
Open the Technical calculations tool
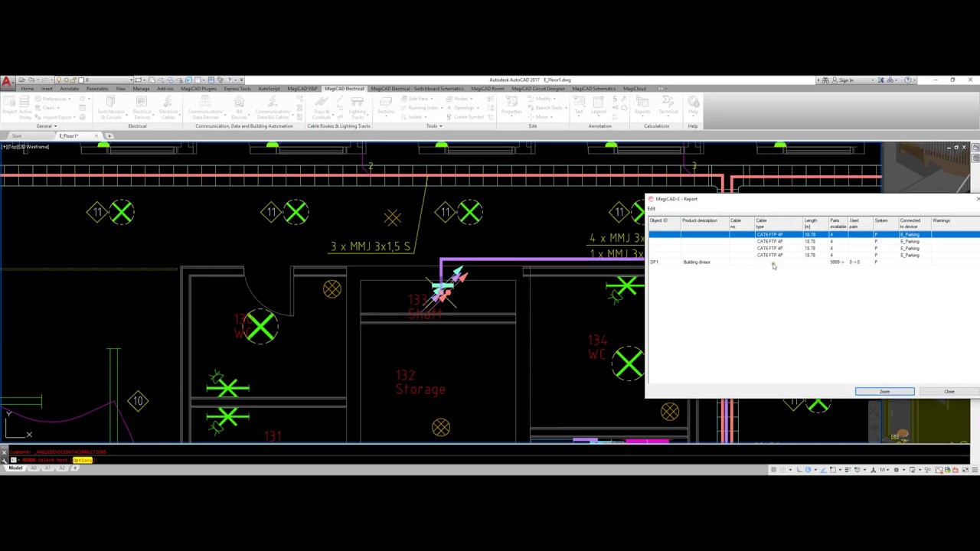tap(668, 107)
